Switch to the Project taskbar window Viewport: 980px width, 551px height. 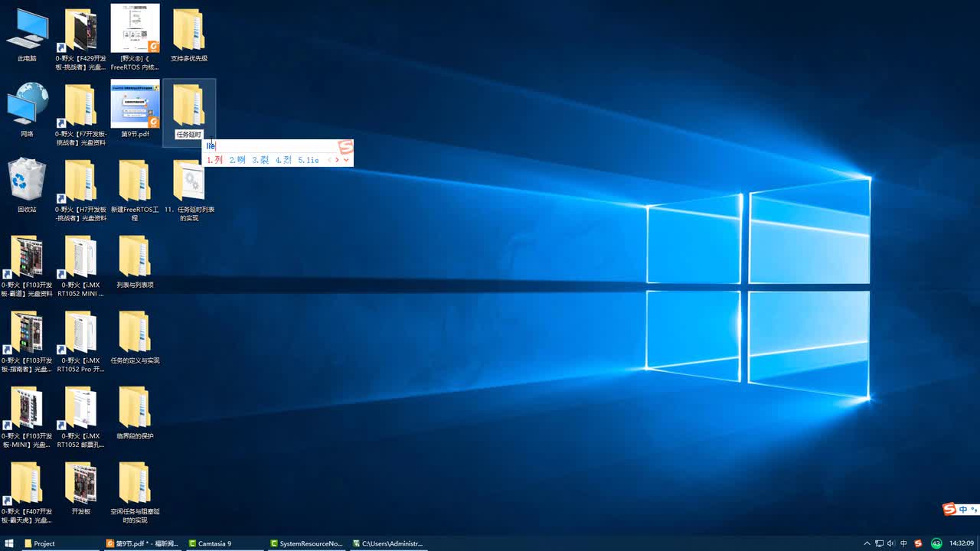tap(60, 543)
